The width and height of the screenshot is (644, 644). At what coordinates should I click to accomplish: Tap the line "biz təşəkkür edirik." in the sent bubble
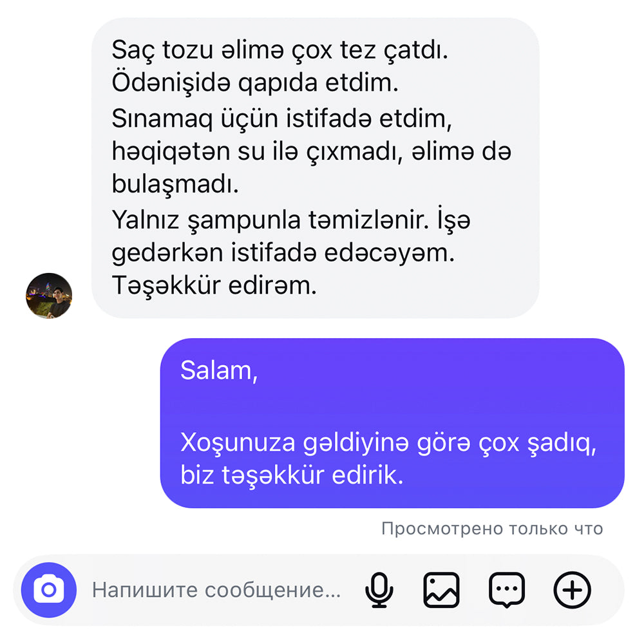click(x=292, y=475)
